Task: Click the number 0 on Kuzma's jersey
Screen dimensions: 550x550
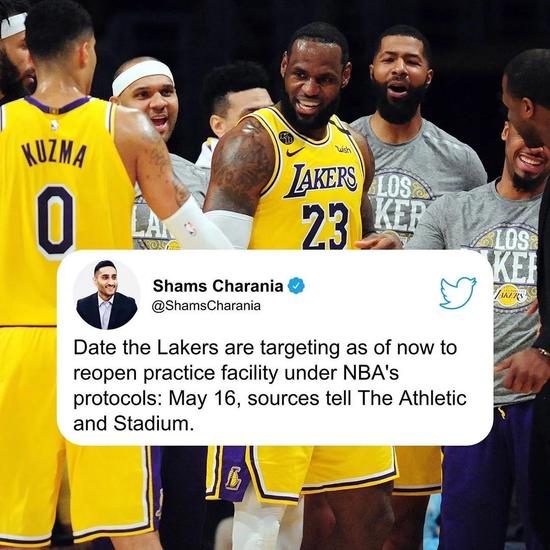Action: [x=56, y=221]
